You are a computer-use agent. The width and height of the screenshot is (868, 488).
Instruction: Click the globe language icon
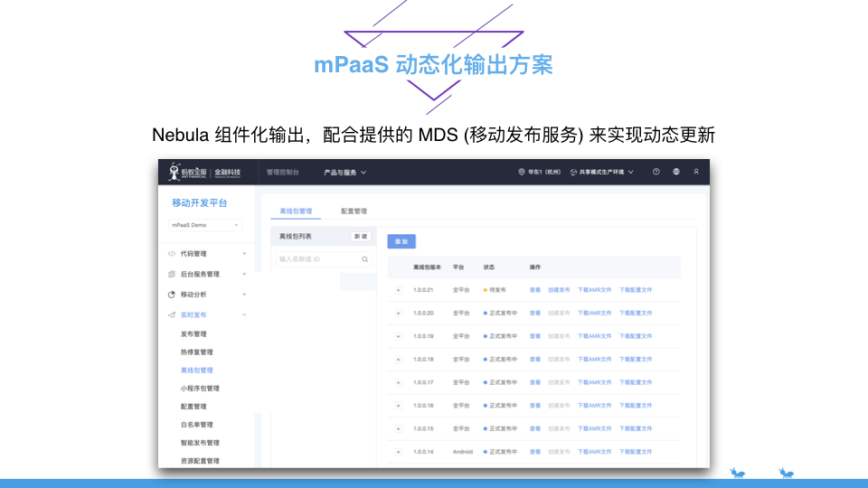click(x=676, y=172)
